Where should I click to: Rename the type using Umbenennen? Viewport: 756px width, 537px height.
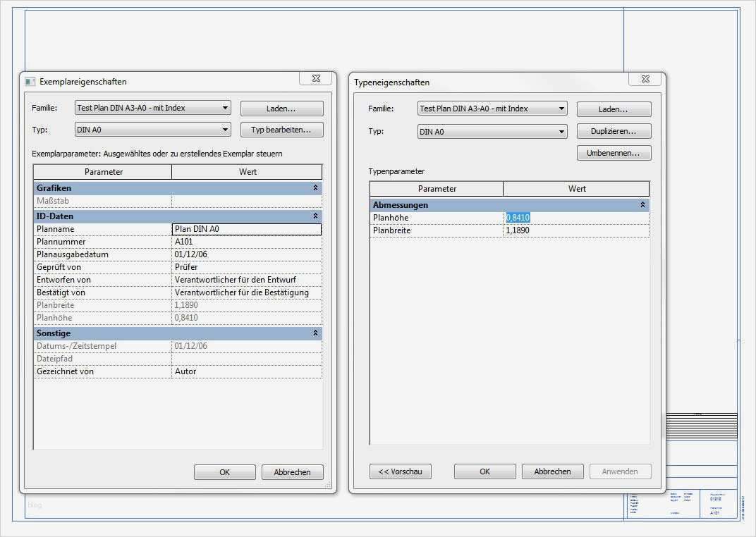(x=613, y=152)
